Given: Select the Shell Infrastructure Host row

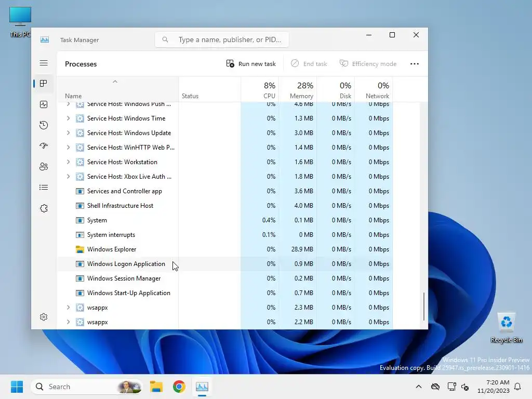Looking at the screenshot, I should pyautogui.click(x=224, y=206).
